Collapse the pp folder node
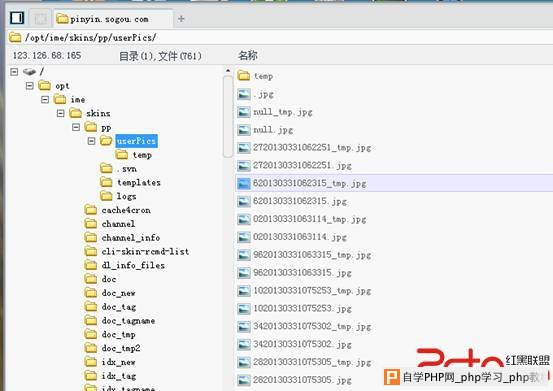This screenshot has width=553, height=391. point(76,127)
